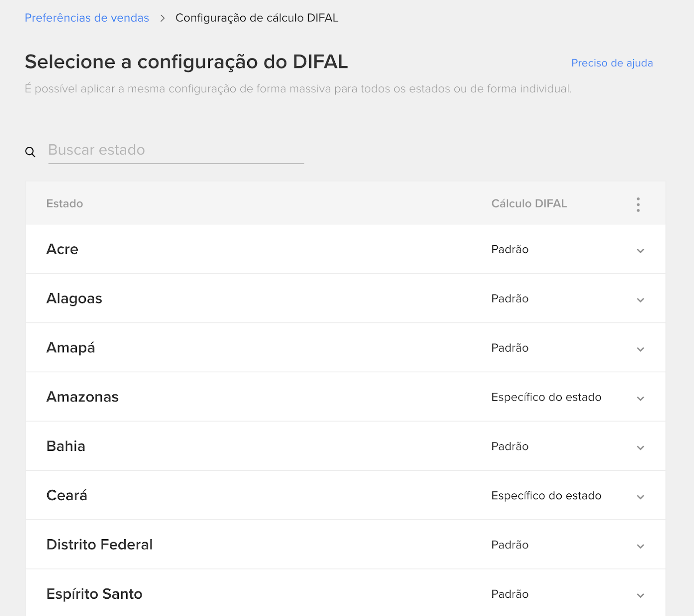Expand the Acre DIFAL chevron
694x616 pixels.
tap(640, 251)
